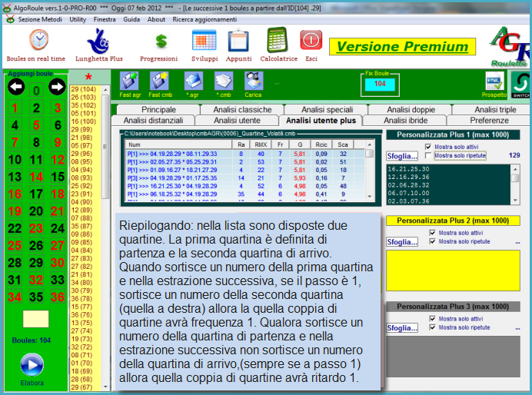532x395 pixels.
Task: Click the Versione Premium banner
Action: (402, 46)
